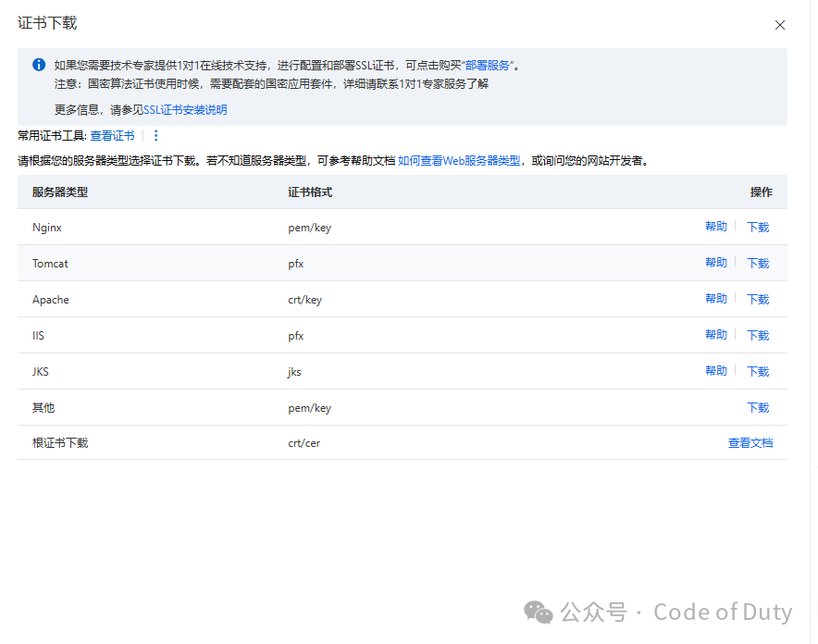Open 查看文档 for 根证书下载
Screen dimensions: 818x644
tap(750, 442)
